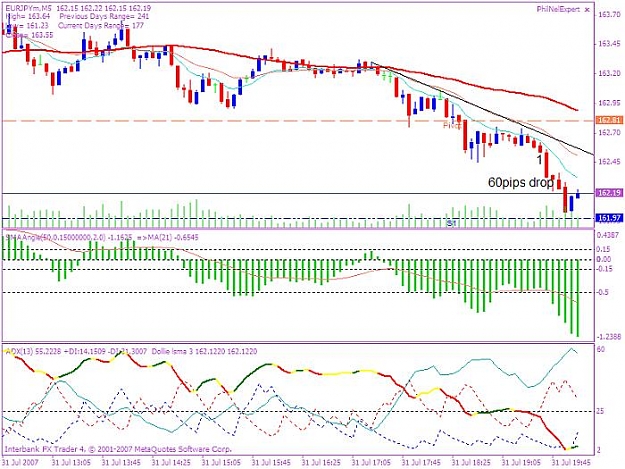Click the '31 Jul 15:45' time axis label

271,463
